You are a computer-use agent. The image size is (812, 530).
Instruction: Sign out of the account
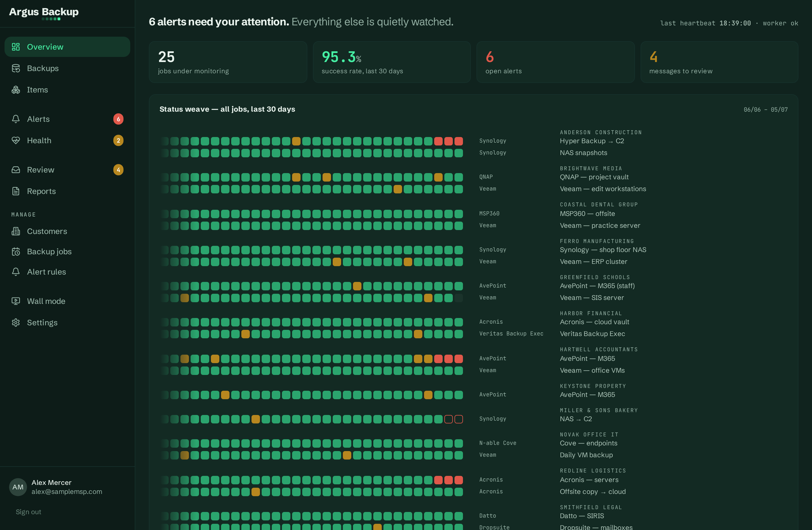28,512
